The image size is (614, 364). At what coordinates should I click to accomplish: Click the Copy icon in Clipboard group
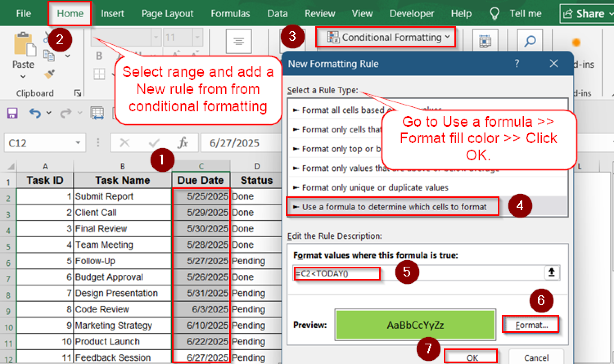coord(49,56)
